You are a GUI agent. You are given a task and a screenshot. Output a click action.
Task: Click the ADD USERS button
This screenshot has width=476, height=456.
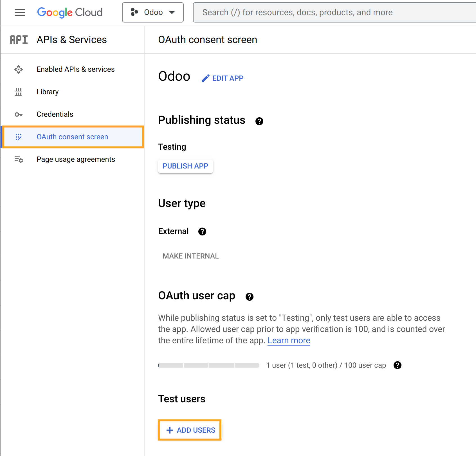(x=190, y=430)
